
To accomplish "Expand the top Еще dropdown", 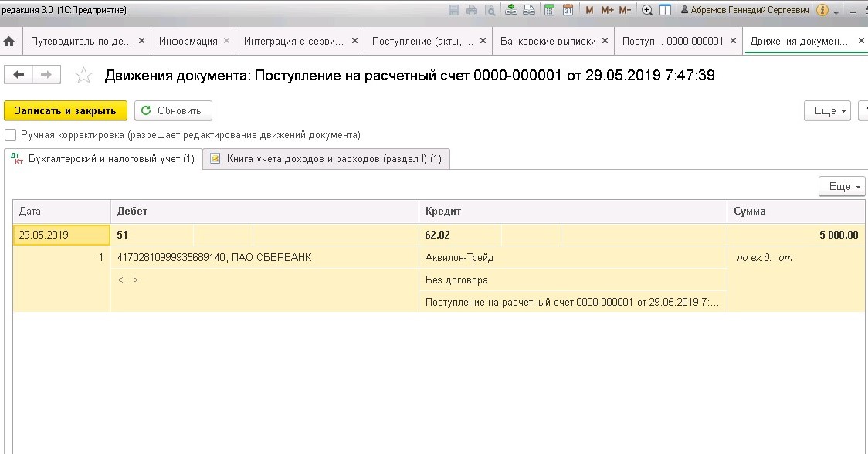I will click(x=827, y=110).
